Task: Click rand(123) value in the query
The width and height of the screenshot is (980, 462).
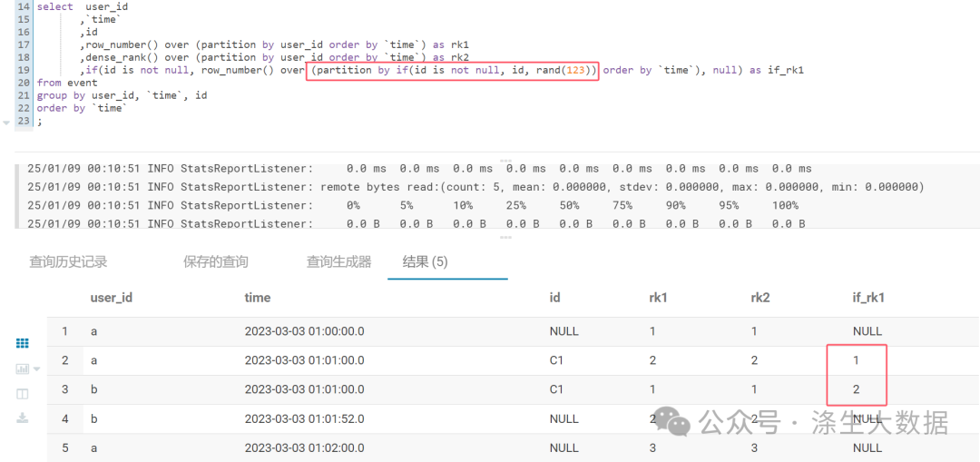Action: click(x=562, y=70)
